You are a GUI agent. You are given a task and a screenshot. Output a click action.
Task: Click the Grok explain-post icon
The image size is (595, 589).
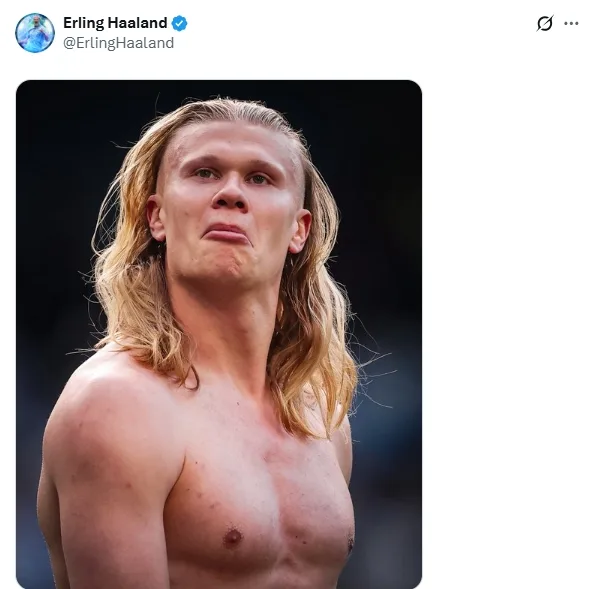(545, 24)
